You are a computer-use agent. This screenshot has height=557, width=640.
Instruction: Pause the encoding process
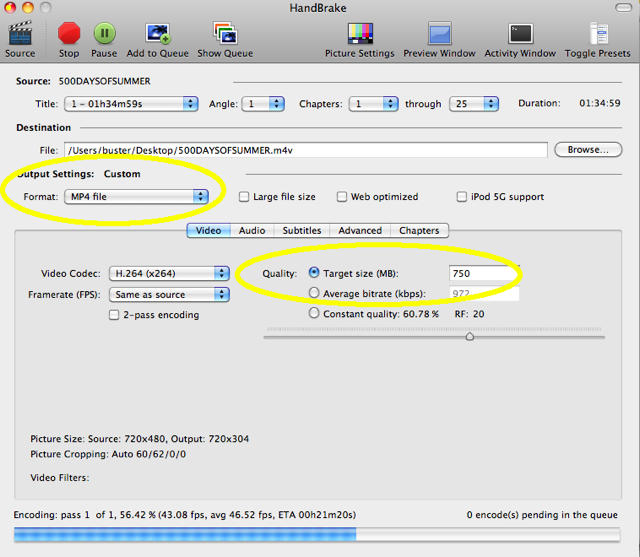click(x=104, y=34)
